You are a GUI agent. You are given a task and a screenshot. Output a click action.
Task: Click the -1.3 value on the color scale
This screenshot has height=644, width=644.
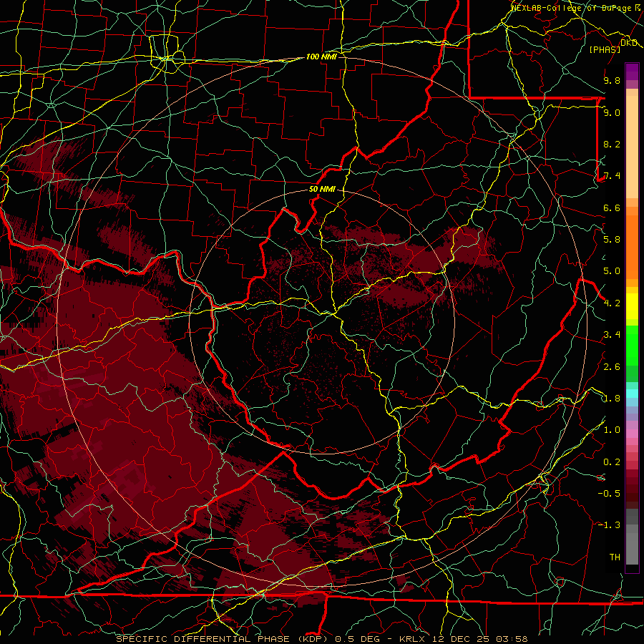click(609, 525)
